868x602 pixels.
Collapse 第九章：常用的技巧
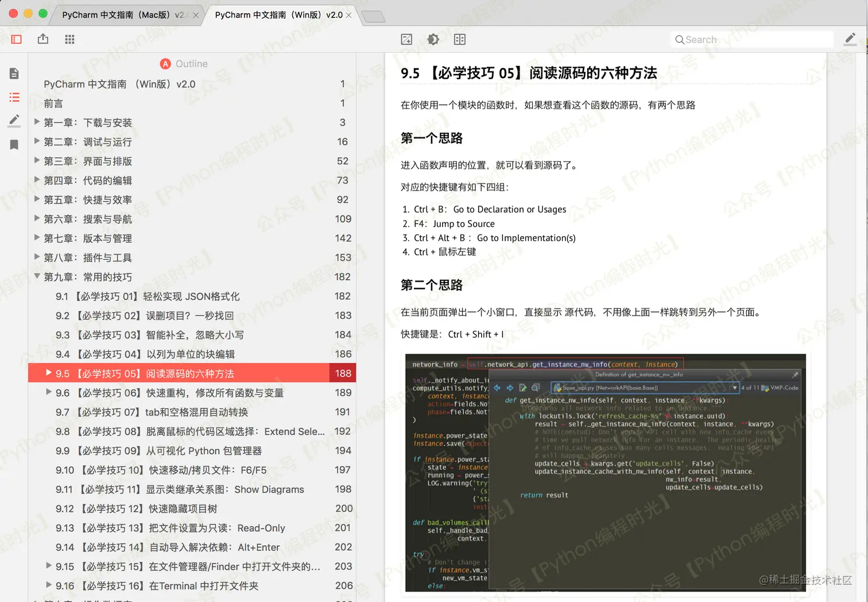(37, 276)
